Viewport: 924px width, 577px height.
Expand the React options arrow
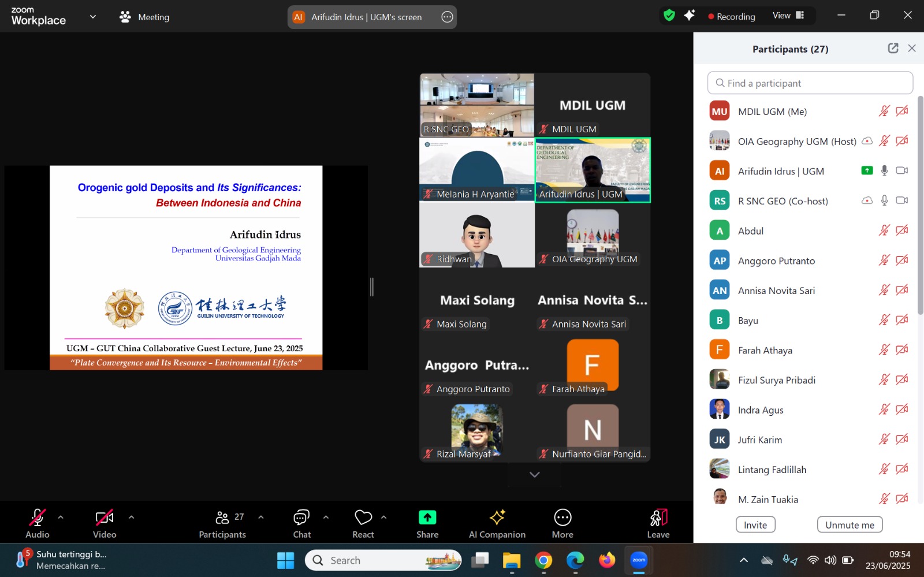(x=384, y=517)
